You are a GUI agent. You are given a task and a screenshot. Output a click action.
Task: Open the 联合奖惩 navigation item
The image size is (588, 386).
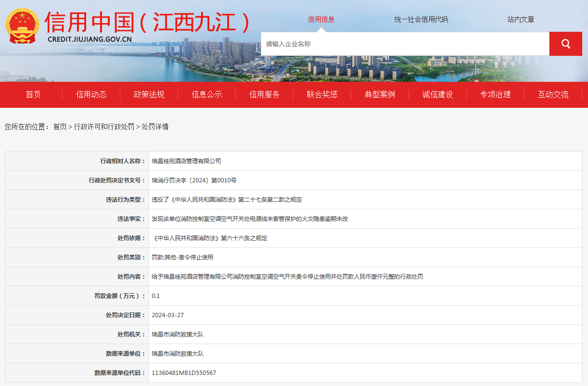(322, 95)
